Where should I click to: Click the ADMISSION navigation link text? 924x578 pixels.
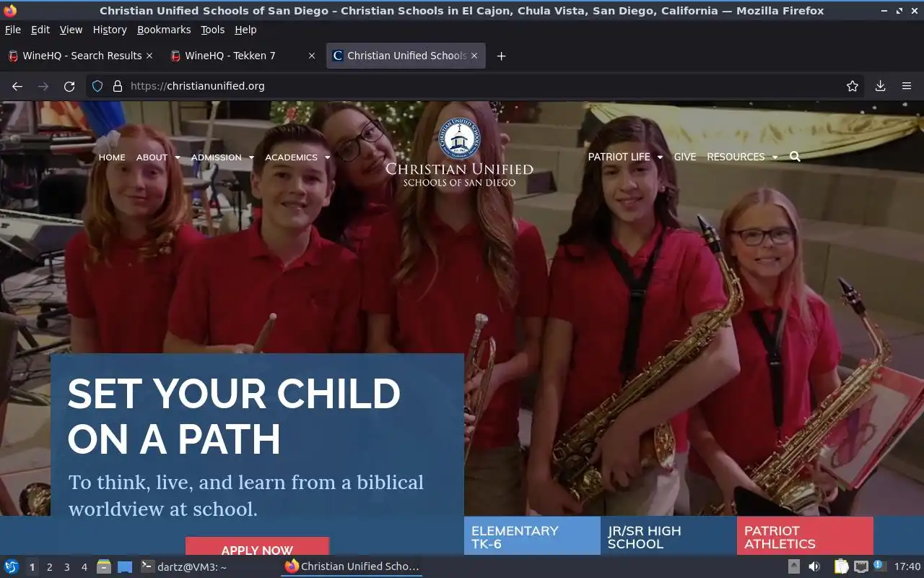[216, 158]
